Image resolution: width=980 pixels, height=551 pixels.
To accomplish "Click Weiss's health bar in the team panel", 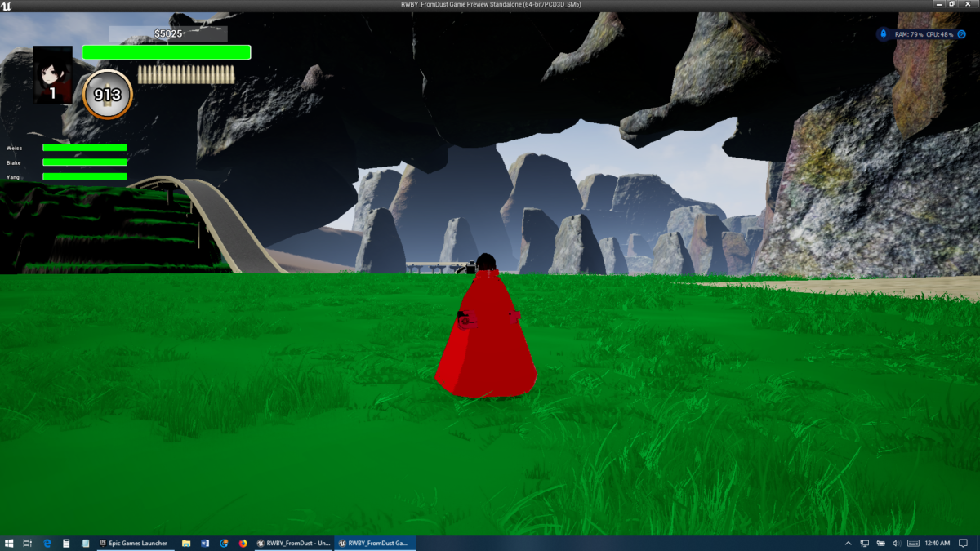I will click(x=84, y=148).
